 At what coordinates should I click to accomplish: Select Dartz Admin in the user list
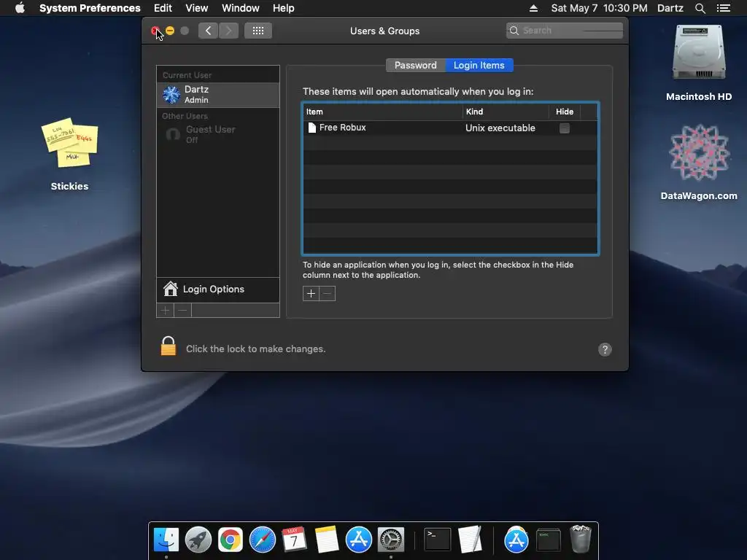click(218, 95)
